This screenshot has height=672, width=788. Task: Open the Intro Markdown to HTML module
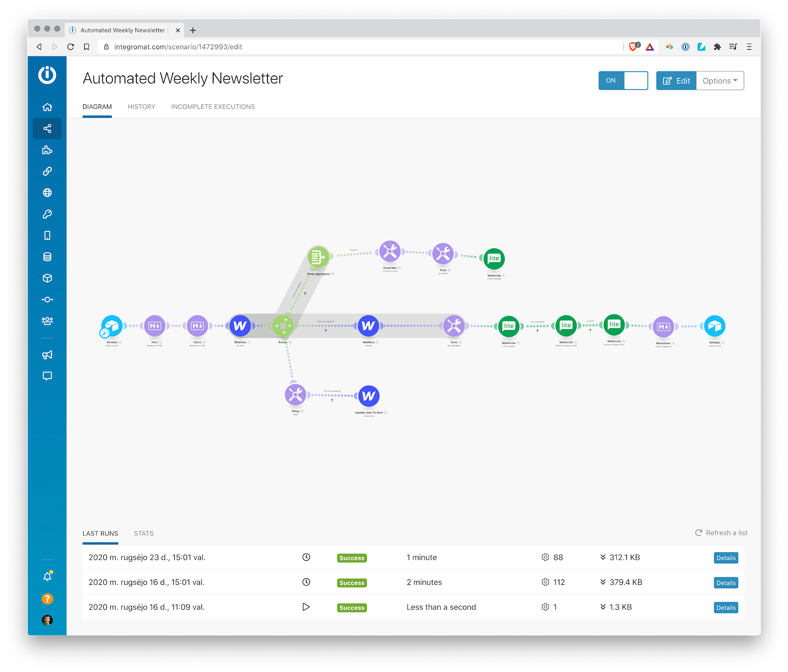tap(155, 326)
